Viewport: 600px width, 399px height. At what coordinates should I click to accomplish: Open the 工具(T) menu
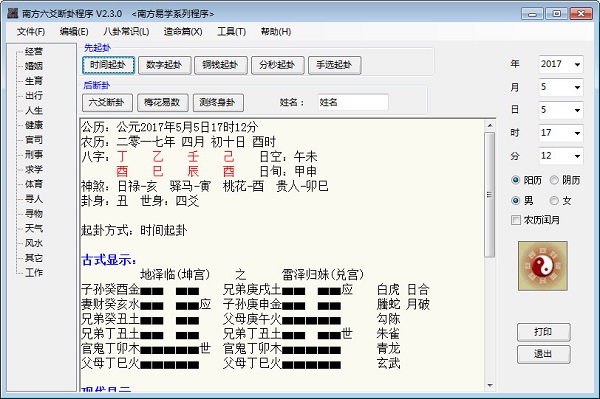click(232, 31)
